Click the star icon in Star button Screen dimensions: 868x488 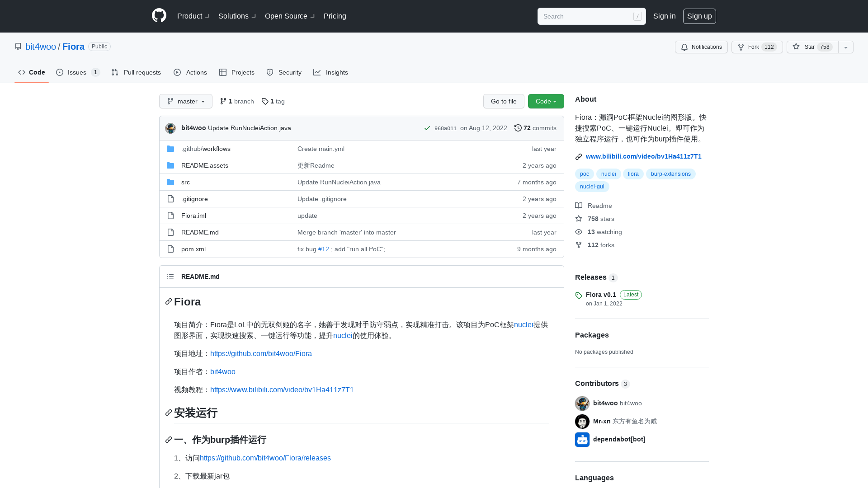click(796, 47)
